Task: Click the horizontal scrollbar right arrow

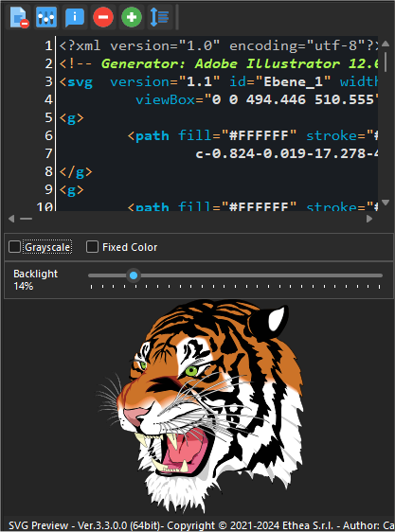Action: (x=369, y=219)
